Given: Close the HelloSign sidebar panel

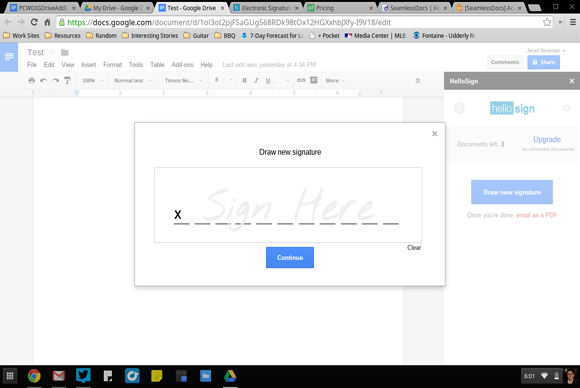Looking at the screenshot, I should 571,81.
